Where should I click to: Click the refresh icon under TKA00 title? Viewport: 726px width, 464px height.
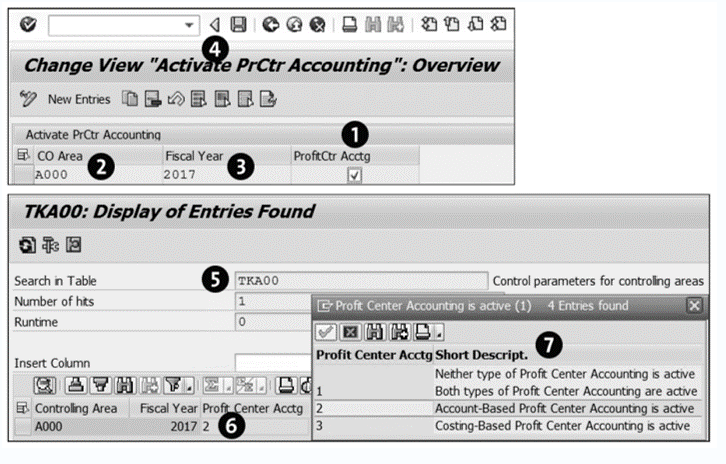(27, 244)
